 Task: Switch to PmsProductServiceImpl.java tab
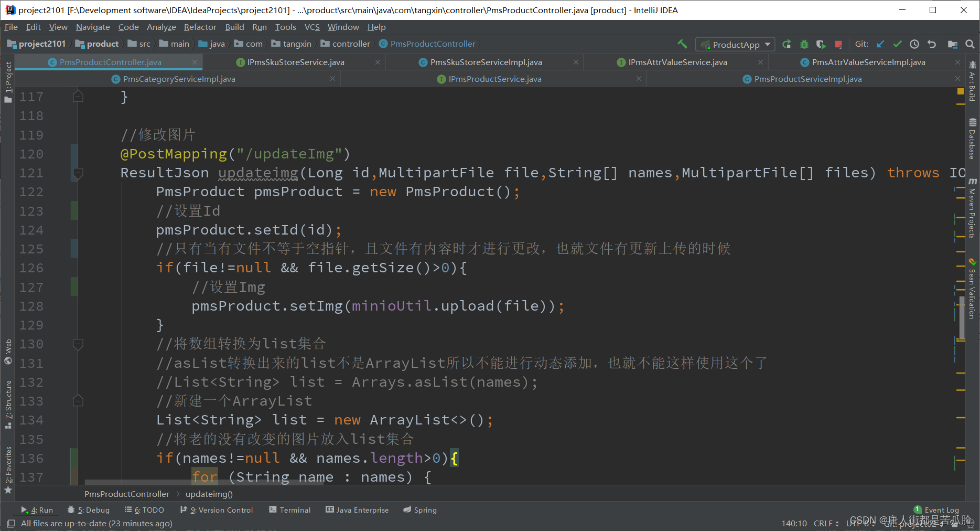click(x=807, y=79)
